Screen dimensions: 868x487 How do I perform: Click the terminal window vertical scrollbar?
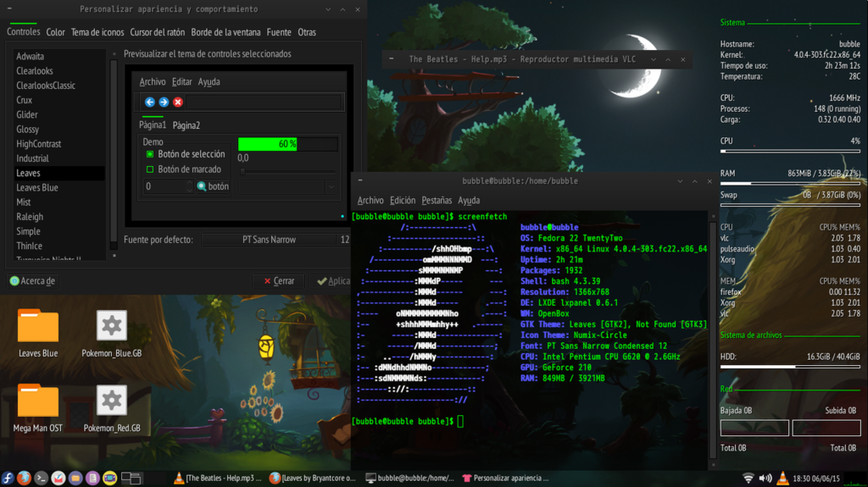coord(713,340)
